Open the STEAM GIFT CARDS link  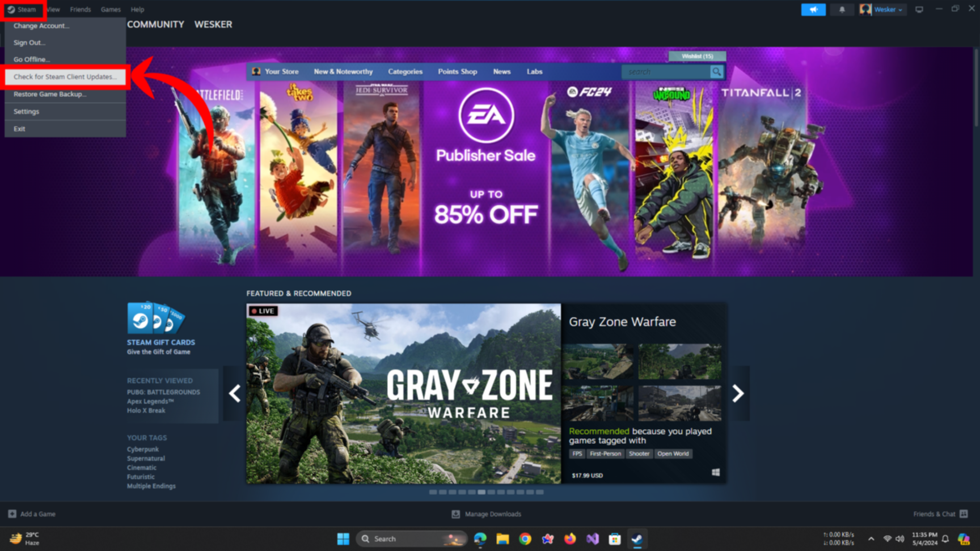click(x=161, y=342)
